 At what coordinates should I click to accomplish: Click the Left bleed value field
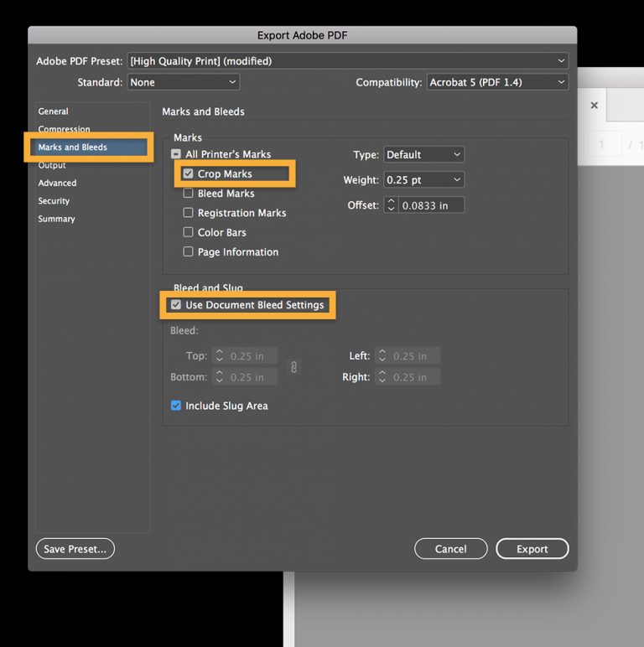tap(414, 355)
